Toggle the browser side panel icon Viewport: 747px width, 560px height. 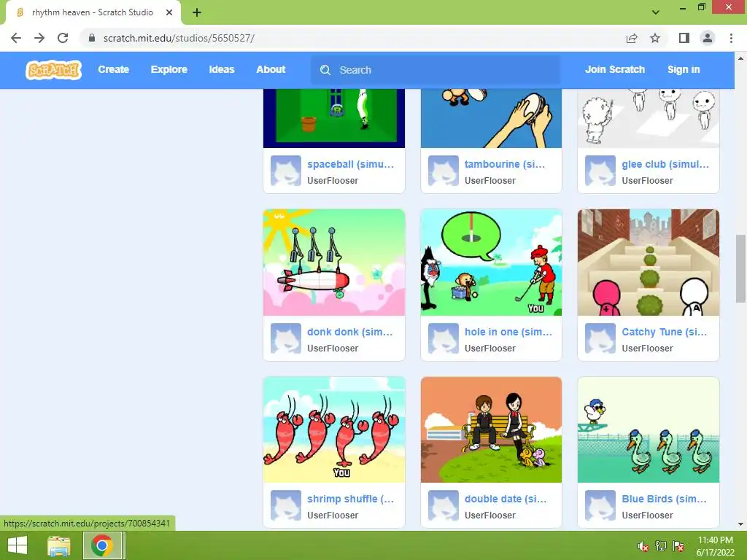pyautogui.click(x=684, y=38)
